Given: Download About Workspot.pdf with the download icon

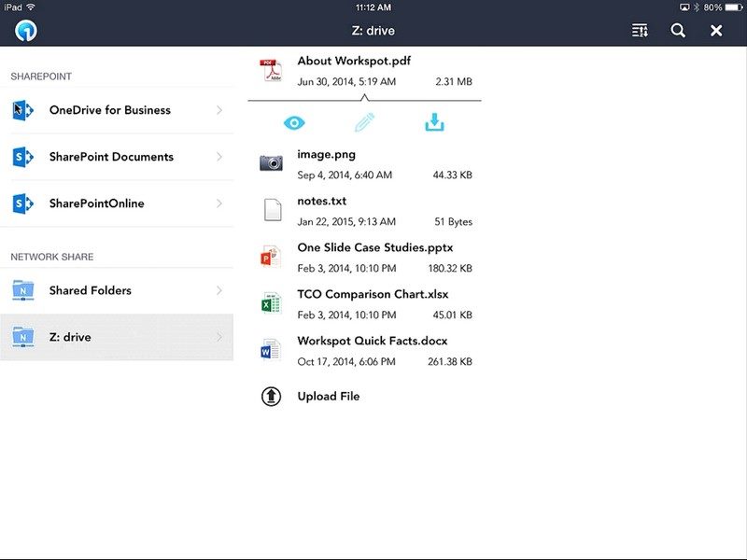Looking at the screenshot, I should coord(434,122).
